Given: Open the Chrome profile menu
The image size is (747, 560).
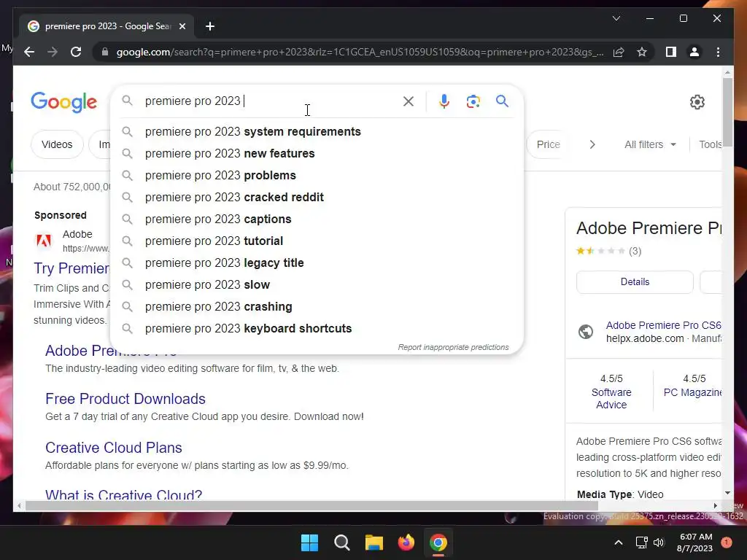Looking at the screenshot, I should 694,52.
